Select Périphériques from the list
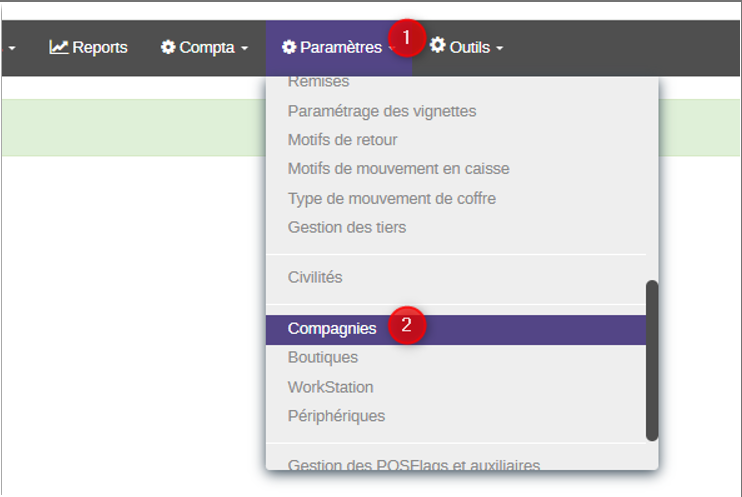The height and width of the screenshot is (497, 742). 456,416
